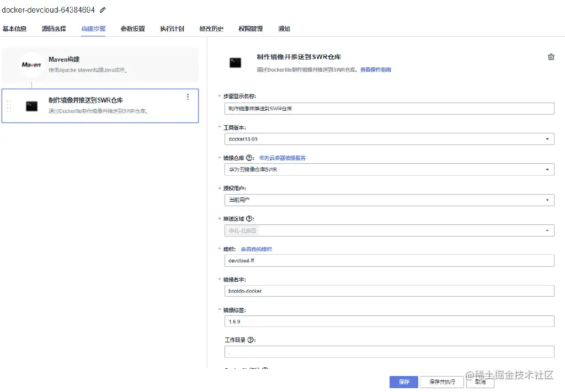Expand the 镜像仓库 SWR dropdown
This screenshot has height=392, width=565.
[389, 170]
